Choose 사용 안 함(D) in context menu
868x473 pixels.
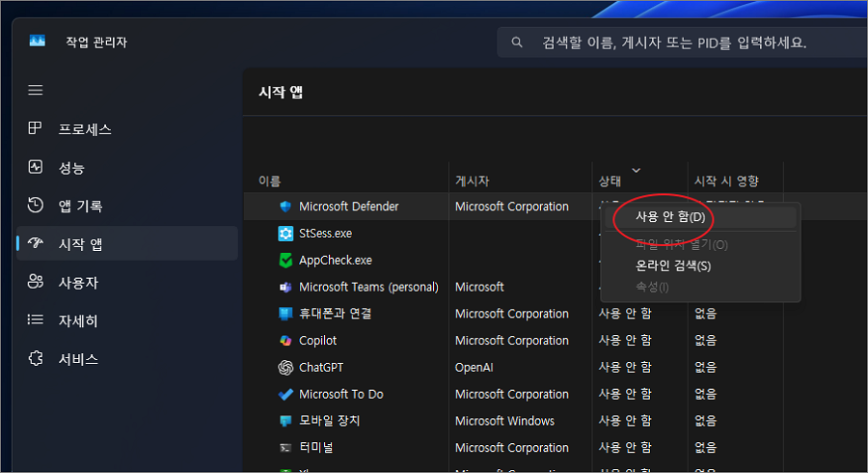tap(700, 217)
